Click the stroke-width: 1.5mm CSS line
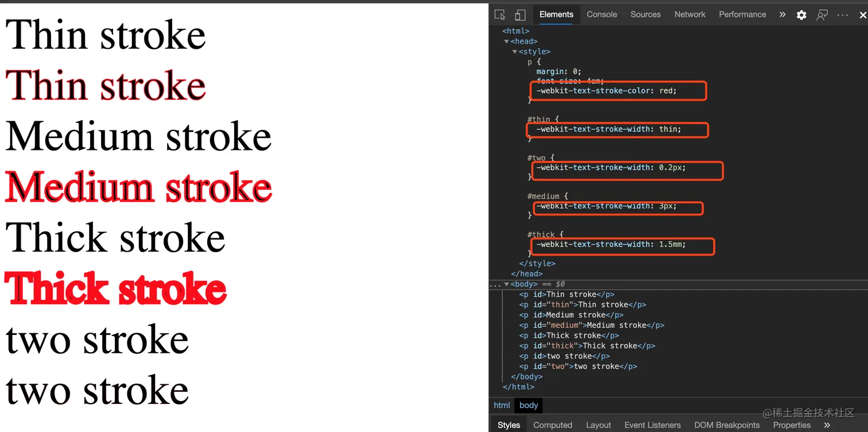868x432 pixels. pyautogui.click(x=611, y=245)
